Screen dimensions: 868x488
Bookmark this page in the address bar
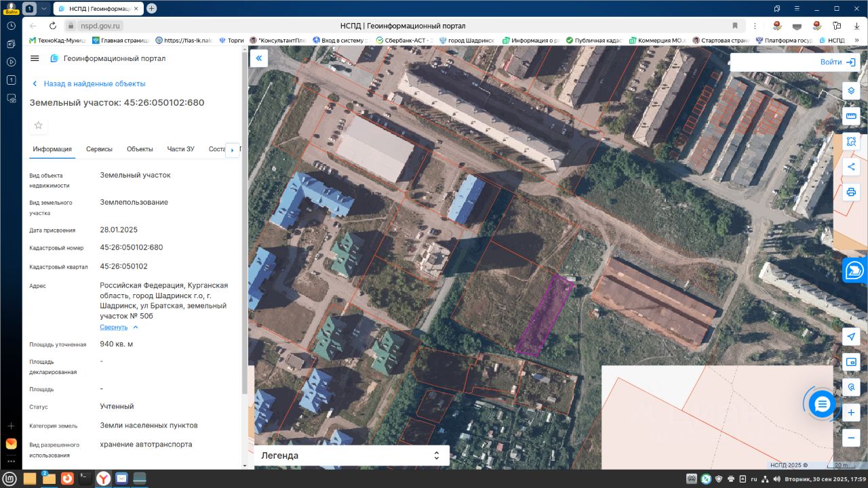[735, 26]
